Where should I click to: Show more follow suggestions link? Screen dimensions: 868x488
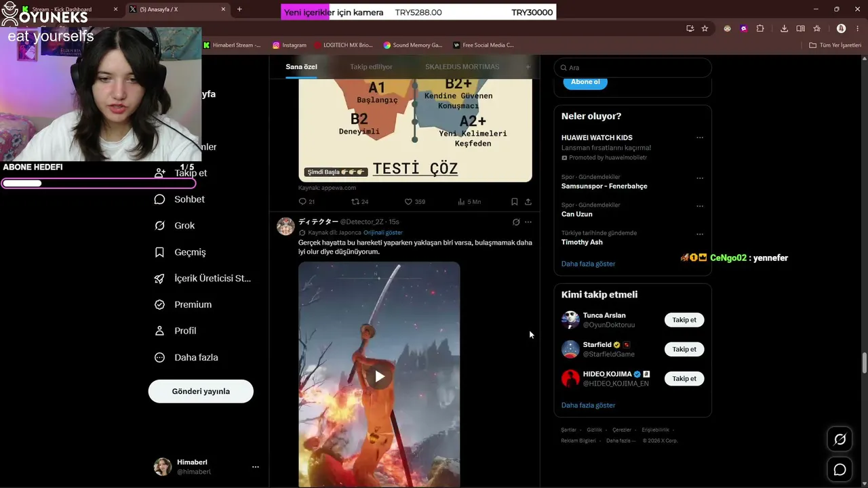click(588, 405)
